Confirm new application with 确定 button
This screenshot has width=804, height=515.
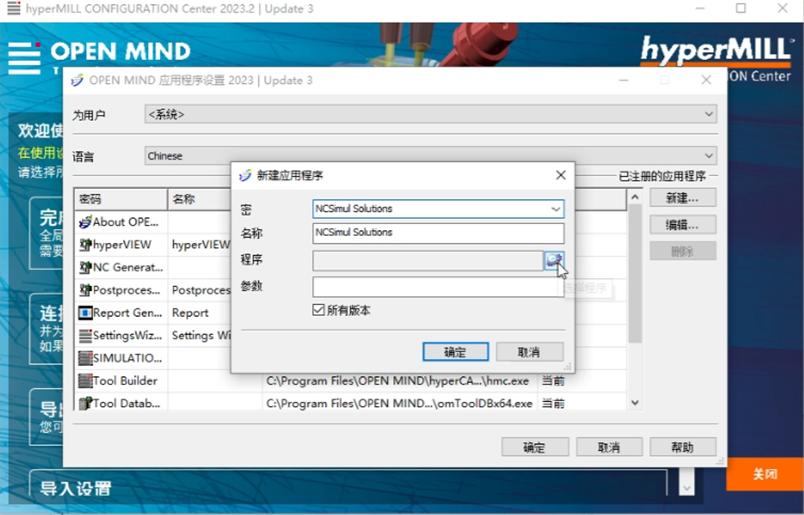tap(455, 352)
